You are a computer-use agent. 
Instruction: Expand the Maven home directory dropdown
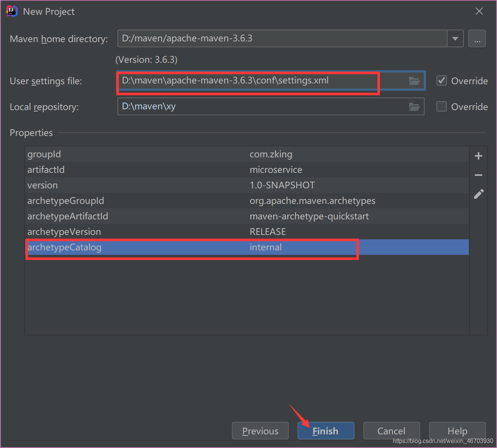(455, 38)
